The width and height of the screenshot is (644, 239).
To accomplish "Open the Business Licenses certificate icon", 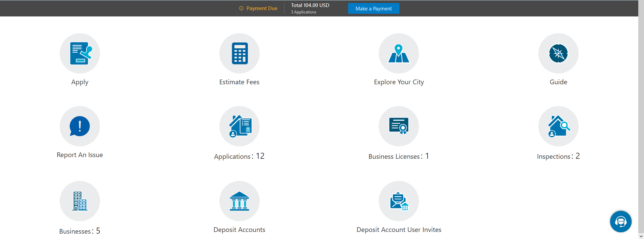I will [399, 126].
